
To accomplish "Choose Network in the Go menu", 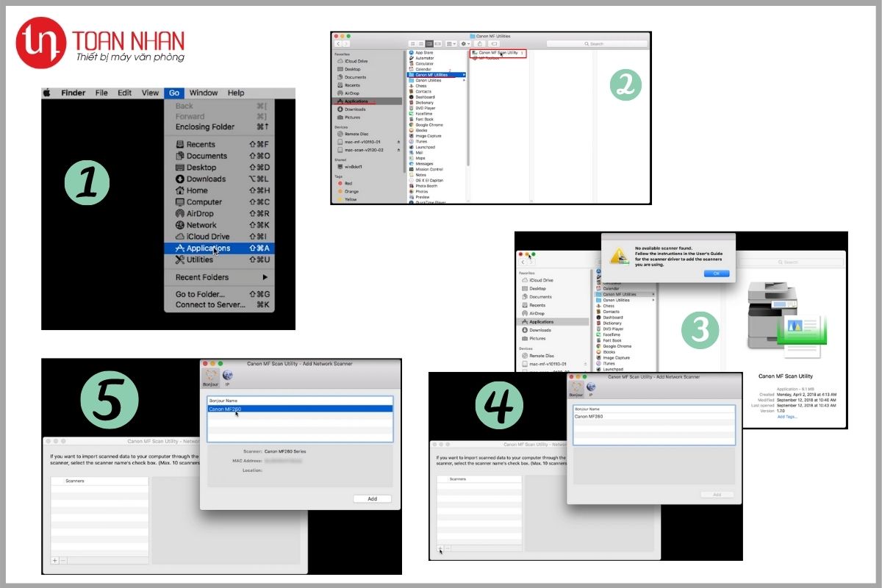I will coord(219,225).
